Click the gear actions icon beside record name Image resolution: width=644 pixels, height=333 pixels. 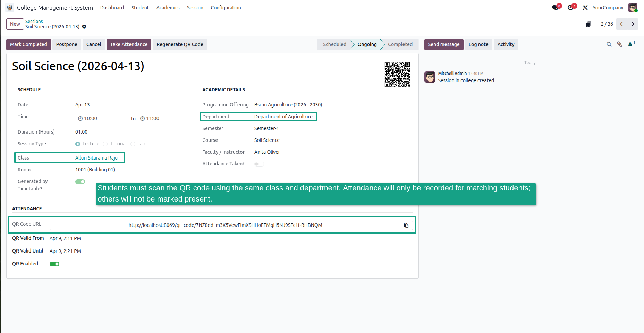(x=84, y=27)
